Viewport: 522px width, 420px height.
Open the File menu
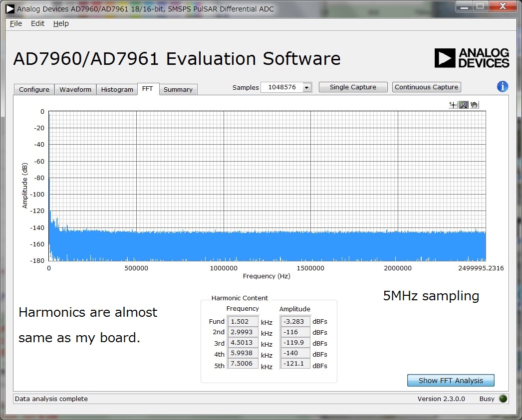pyautogui.click(x=15, y=23)
